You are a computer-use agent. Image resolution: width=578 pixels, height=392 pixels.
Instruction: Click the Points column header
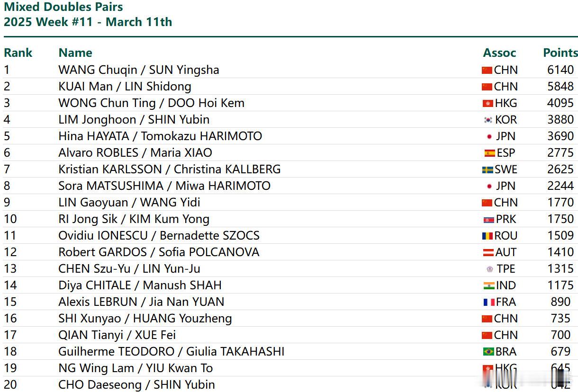[x=560, y=53]
